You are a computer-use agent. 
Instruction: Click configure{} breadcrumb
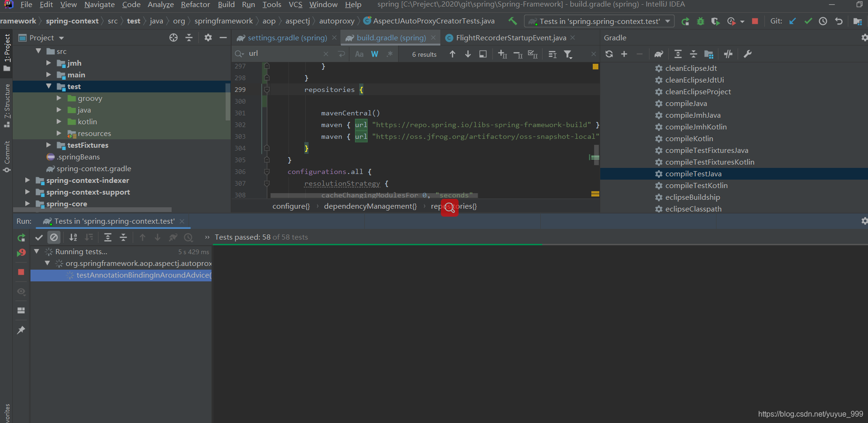(x=291, y=206)
